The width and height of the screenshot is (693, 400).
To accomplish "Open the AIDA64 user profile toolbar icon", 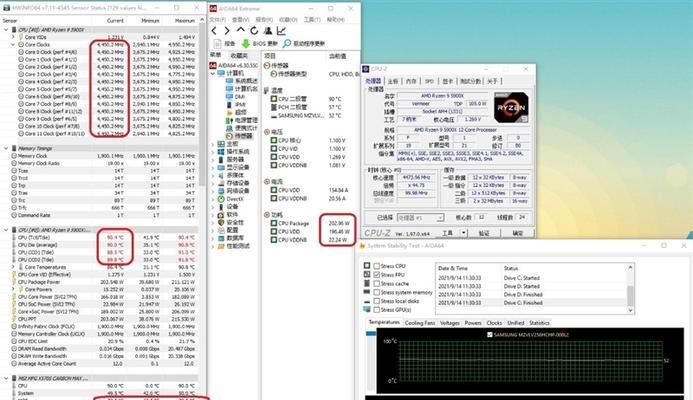I will (x=268, y=30).
